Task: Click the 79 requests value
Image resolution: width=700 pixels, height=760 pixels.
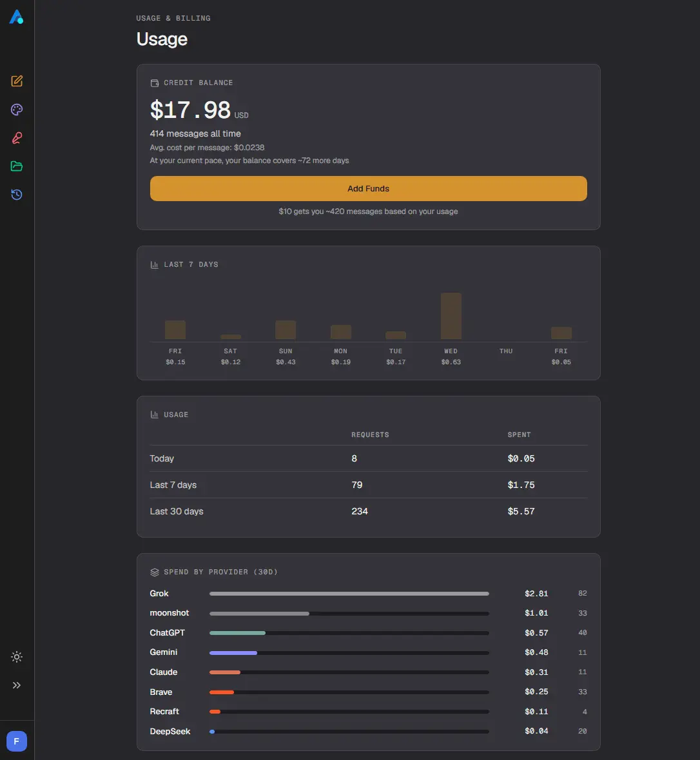Action: coord(357,485)
